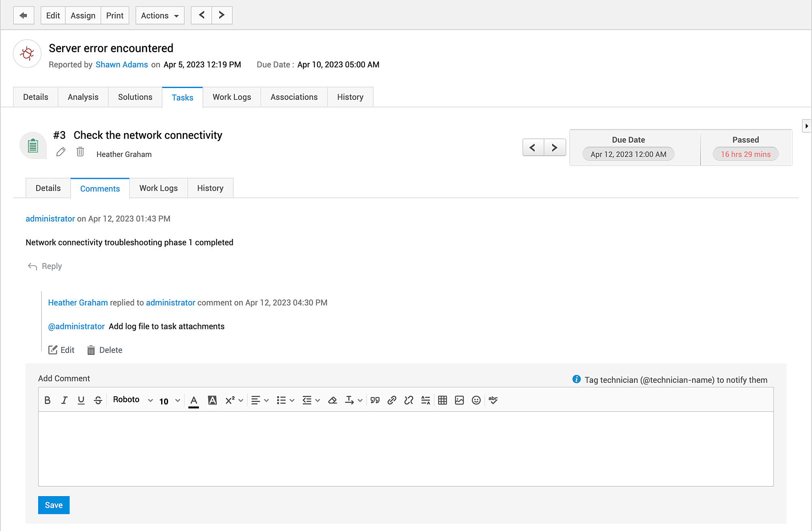Screen dimensions: 812x531
Task: Open the background highlight color picker
Action: pyautogui.click(x=212, y=400)
